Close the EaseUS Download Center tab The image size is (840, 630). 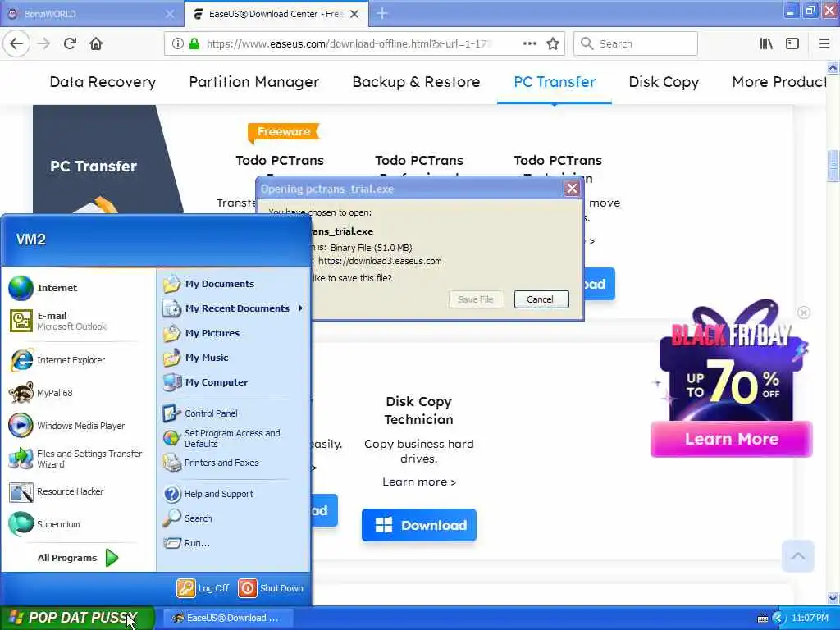(354, 14)
